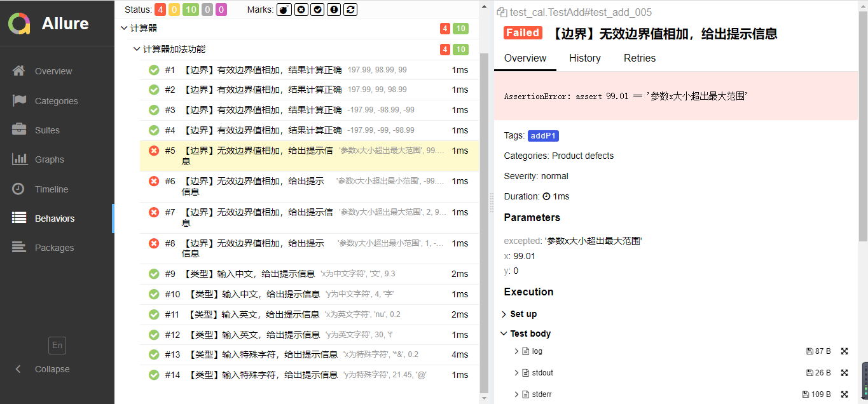This screenshot has width=868, height=404.
Task: Toggle the green passed status filter showing 10
Action: [190, 10]
